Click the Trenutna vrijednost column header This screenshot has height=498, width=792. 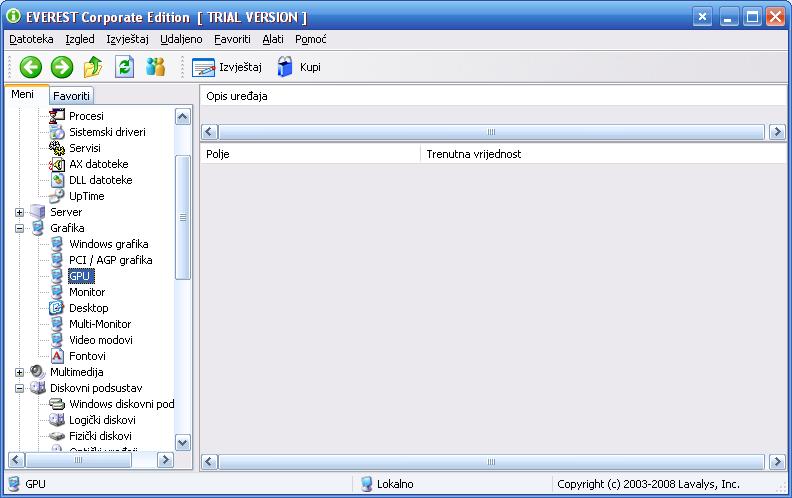pos(604,154)
